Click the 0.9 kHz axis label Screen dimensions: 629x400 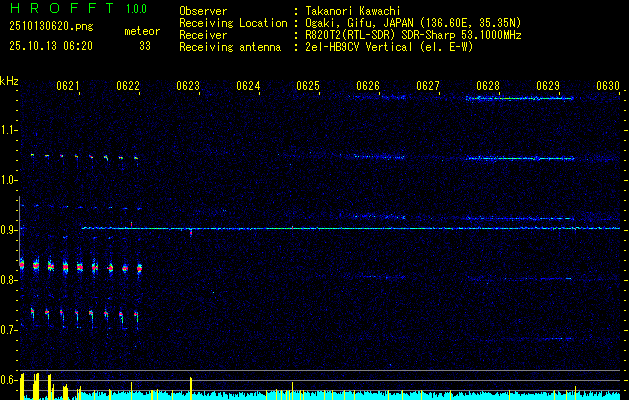point(9,230)
